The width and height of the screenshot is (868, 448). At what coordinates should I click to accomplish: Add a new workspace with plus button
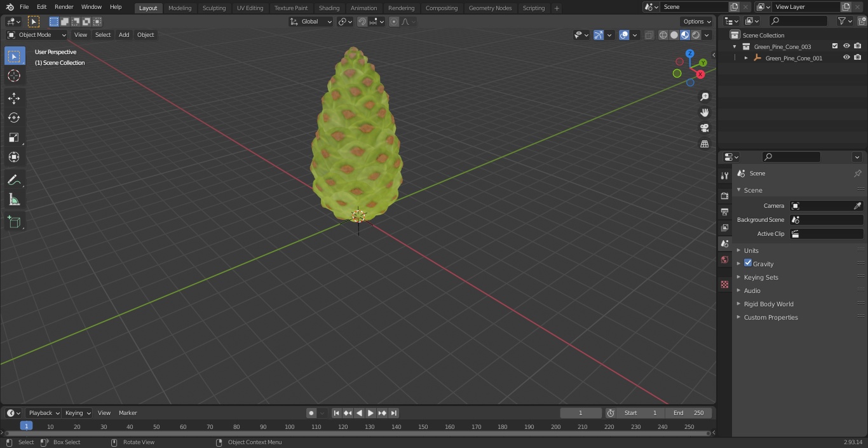(x=557, y=8)
